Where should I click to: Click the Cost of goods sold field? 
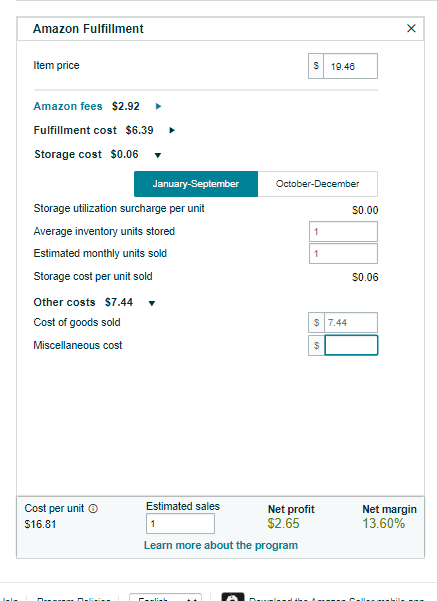[351, 322]
